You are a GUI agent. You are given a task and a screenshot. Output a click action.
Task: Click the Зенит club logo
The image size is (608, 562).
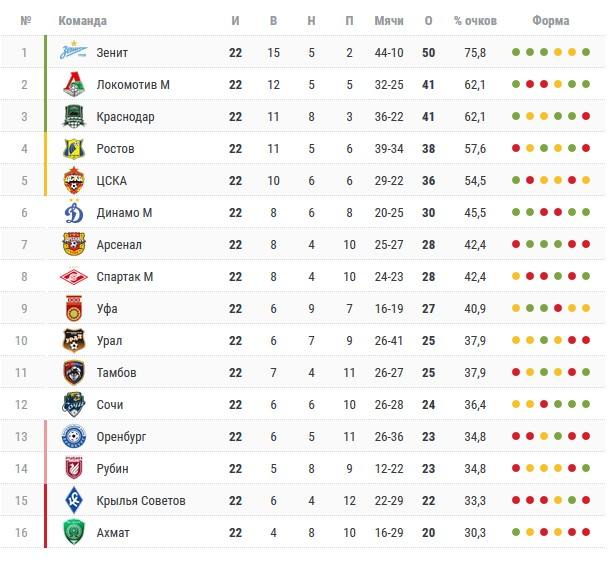point(74,51)
